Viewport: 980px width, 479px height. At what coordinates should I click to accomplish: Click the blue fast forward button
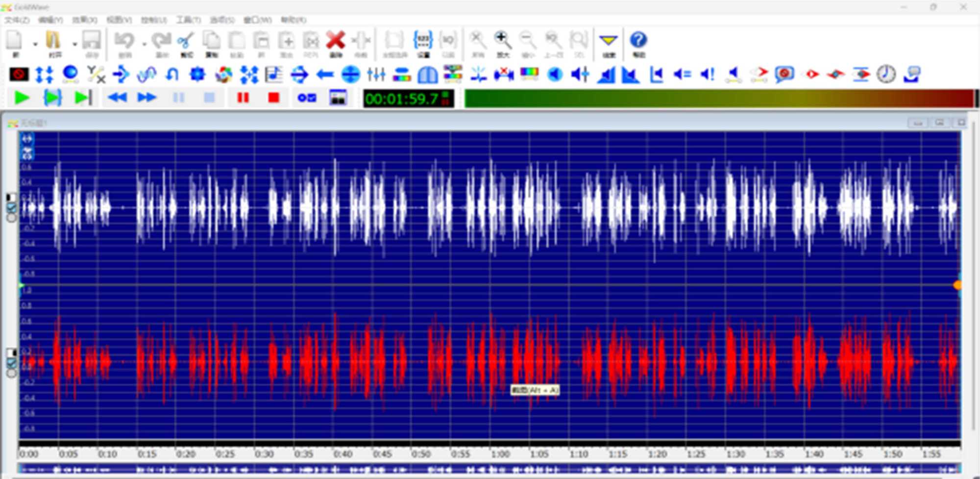(x=147, y=98)
